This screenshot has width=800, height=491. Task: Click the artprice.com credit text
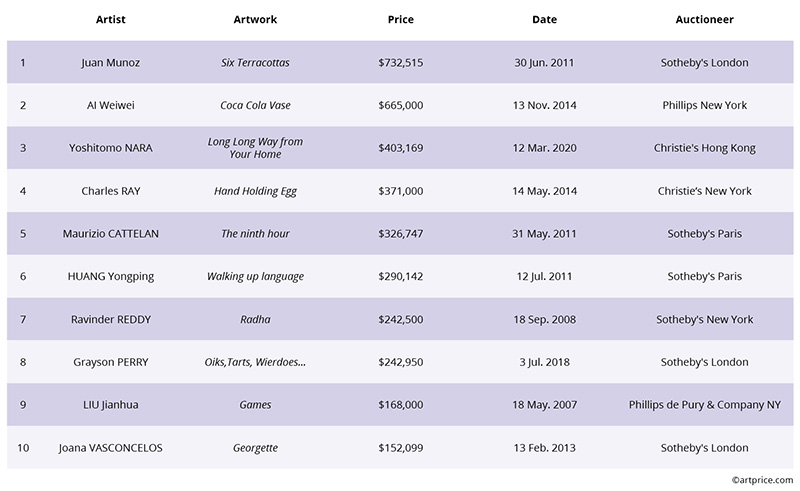coord(761,481)
